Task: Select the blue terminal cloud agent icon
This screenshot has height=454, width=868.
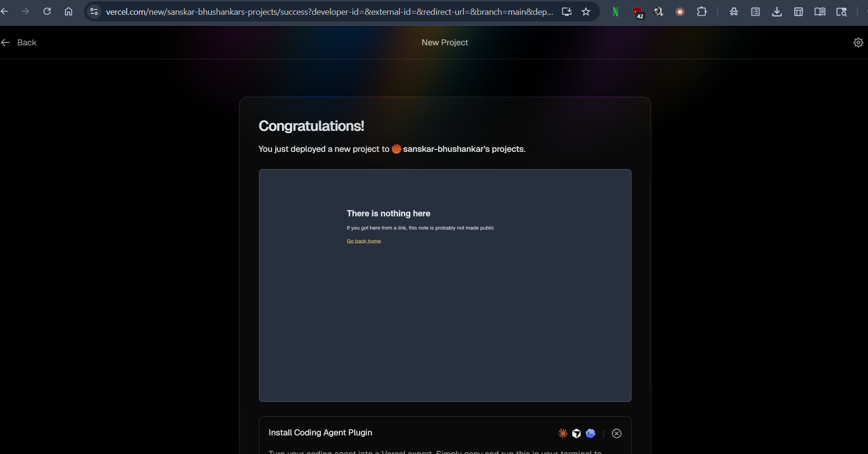Action: (x=590, y=433)
